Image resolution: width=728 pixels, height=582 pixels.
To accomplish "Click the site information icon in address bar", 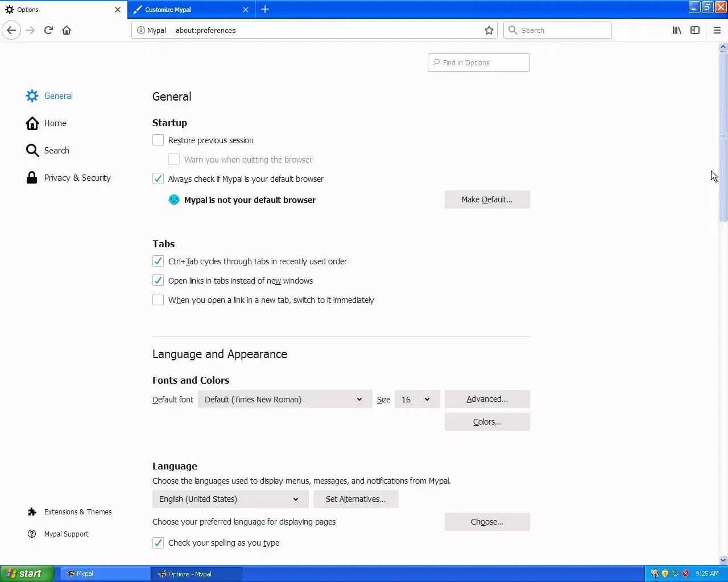I will (x=141, y=30).
